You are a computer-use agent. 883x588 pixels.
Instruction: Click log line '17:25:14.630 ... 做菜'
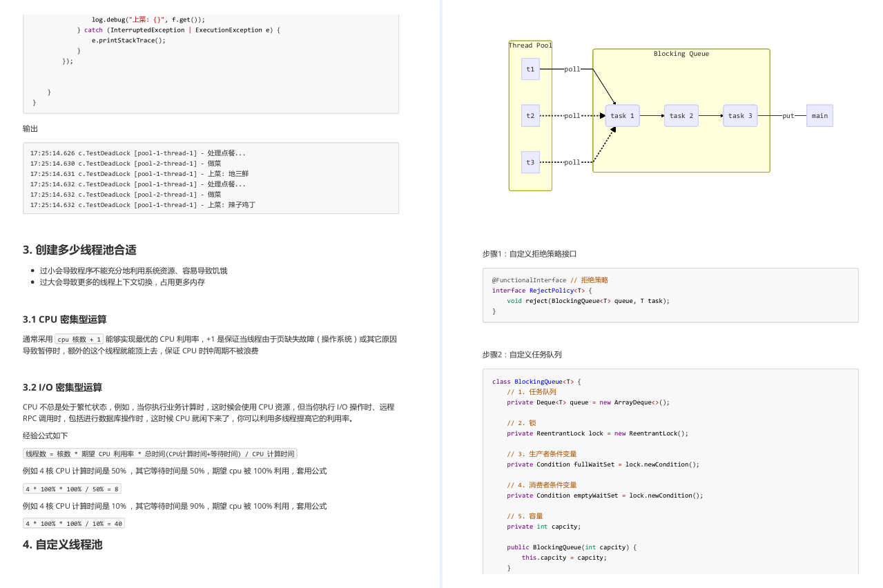point(126,164)
